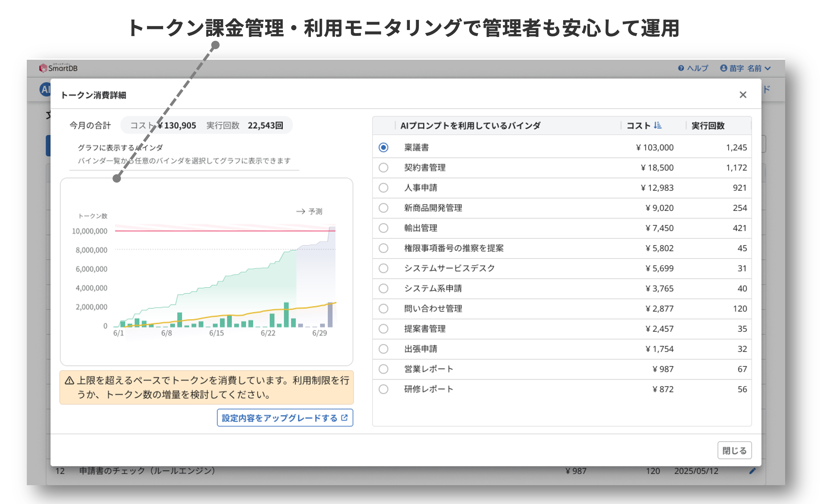Viewport: 820px width, 504px height.
Task: Select the 契約書管理 radio button
Action: [x=383, y=168]
